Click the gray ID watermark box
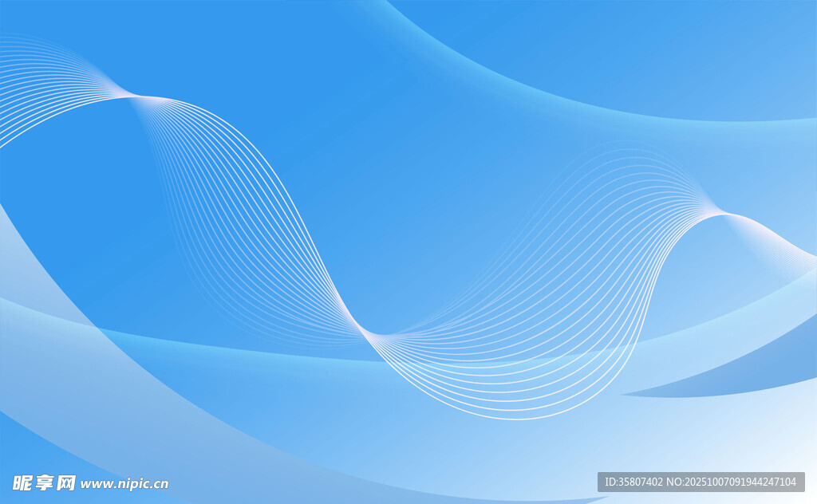This screenshot has width=817, height=504. (x=701, y=482)
